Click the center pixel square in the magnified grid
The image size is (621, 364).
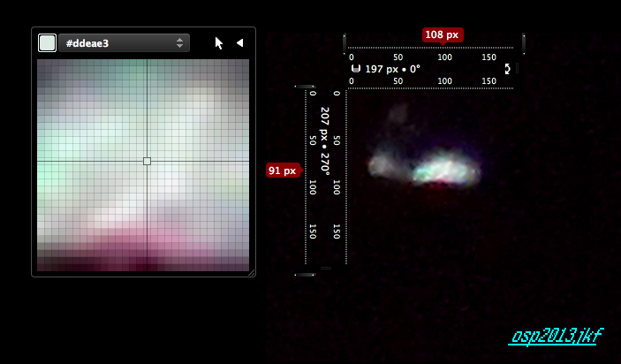point(147,161)
